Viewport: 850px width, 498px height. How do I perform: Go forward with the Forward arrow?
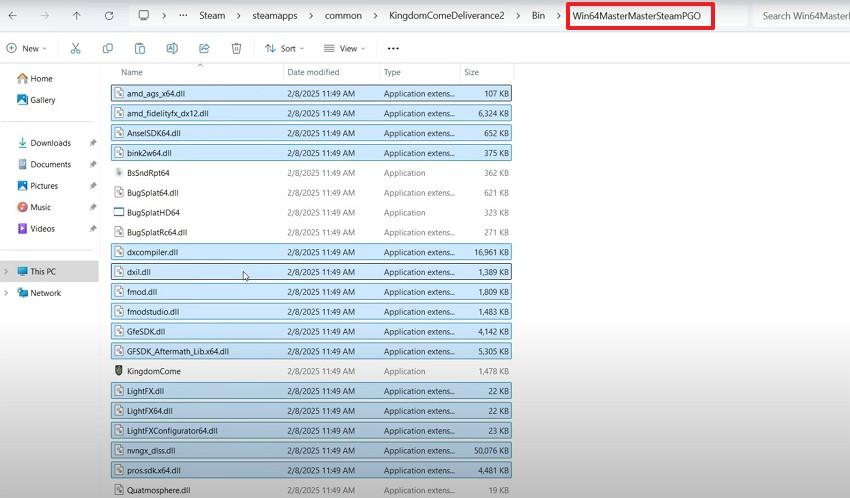(45, 16)
